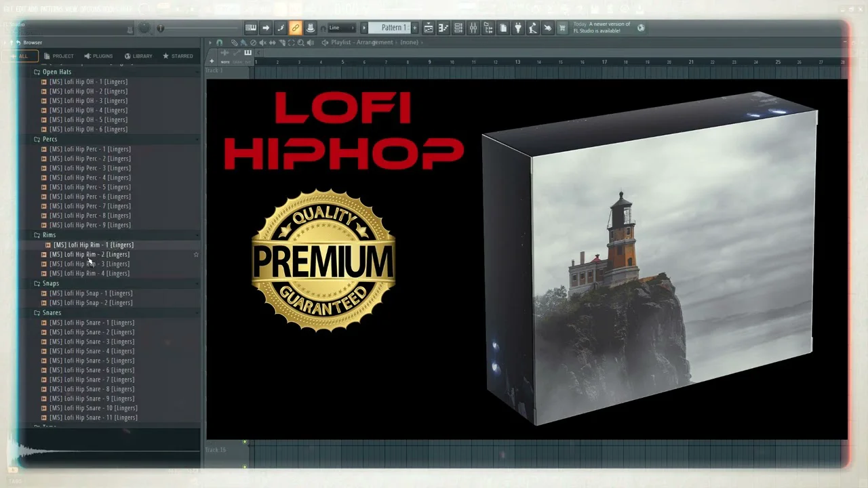Open the plugin picker plug icon

pos(518,28)
